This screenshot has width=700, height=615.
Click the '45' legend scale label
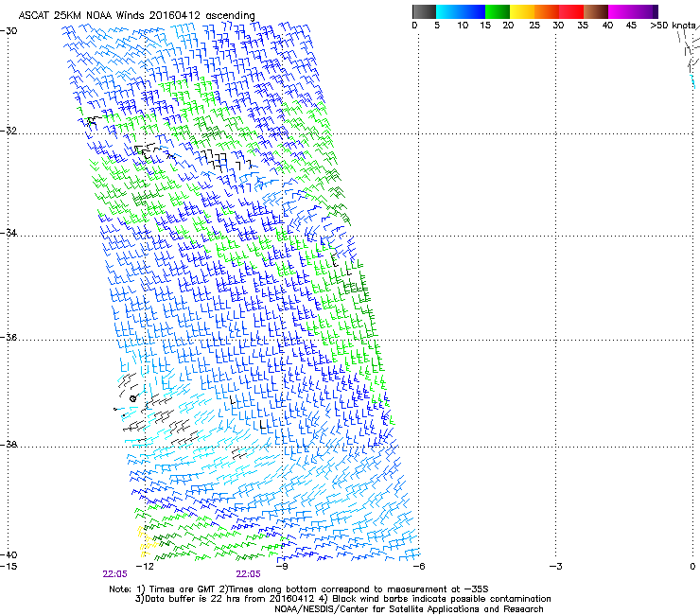pyautogui.click(x=631, y=26)
